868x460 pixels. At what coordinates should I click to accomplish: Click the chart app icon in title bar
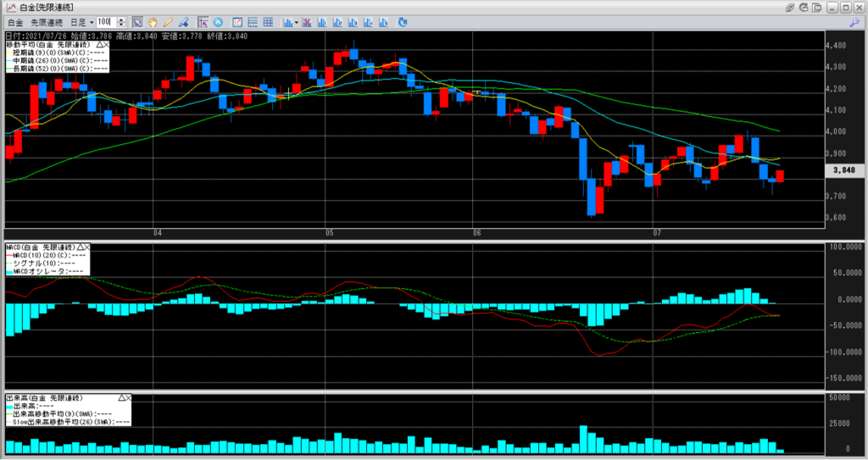pos(11,8)
